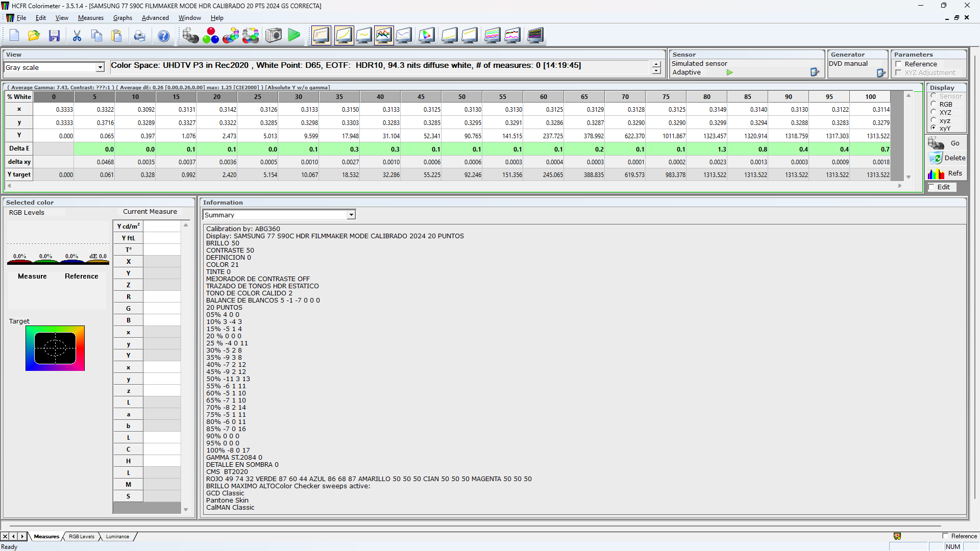This screenshot has width=980, height=551.
Task: Switch to the Luminance tab
Action: point(117,536)
